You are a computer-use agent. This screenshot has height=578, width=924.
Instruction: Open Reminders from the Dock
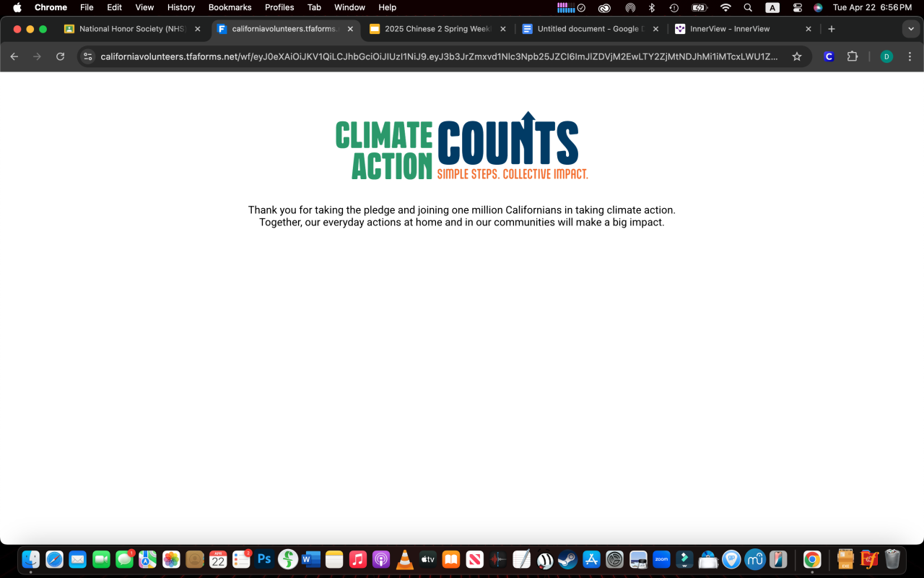click(241, 559)
